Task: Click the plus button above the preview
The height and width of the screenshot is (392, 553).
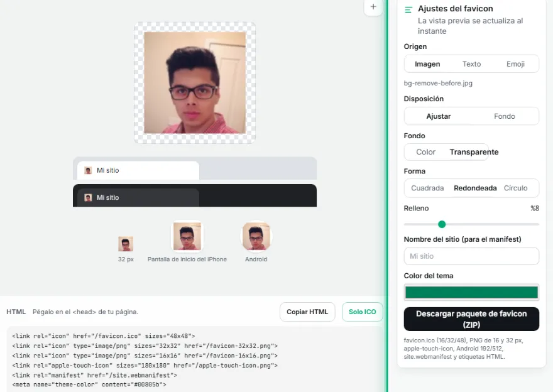Action: 373,7
